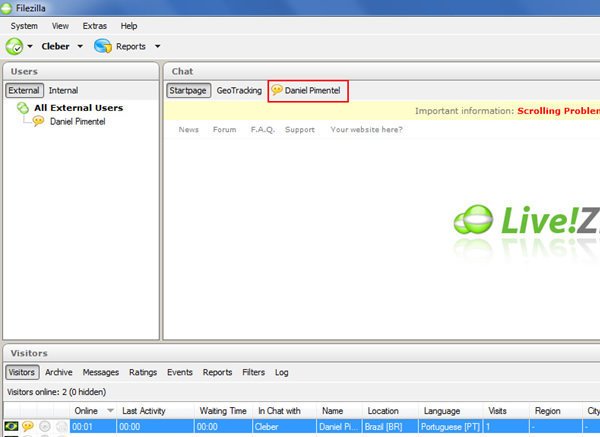Image resolution: width=600 pixels, height=437 pixels.
Task: Click the F.A.Q. link on the start page
Action: click(x=261, y=129)
